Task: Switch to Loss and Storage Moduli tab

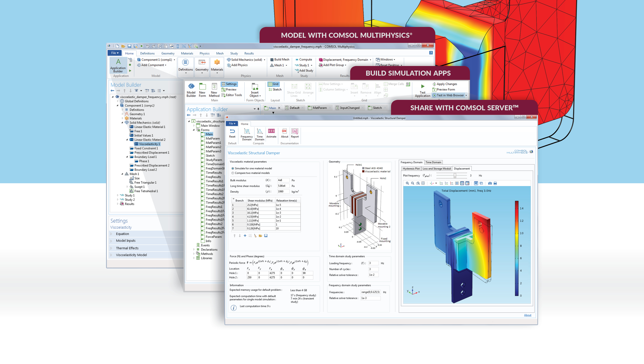Action: pos(437,169)
